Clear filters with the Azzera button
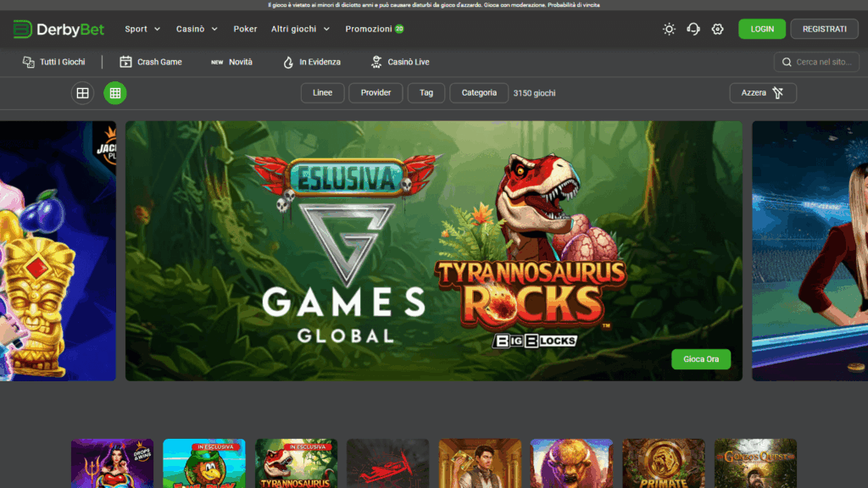 762,93
